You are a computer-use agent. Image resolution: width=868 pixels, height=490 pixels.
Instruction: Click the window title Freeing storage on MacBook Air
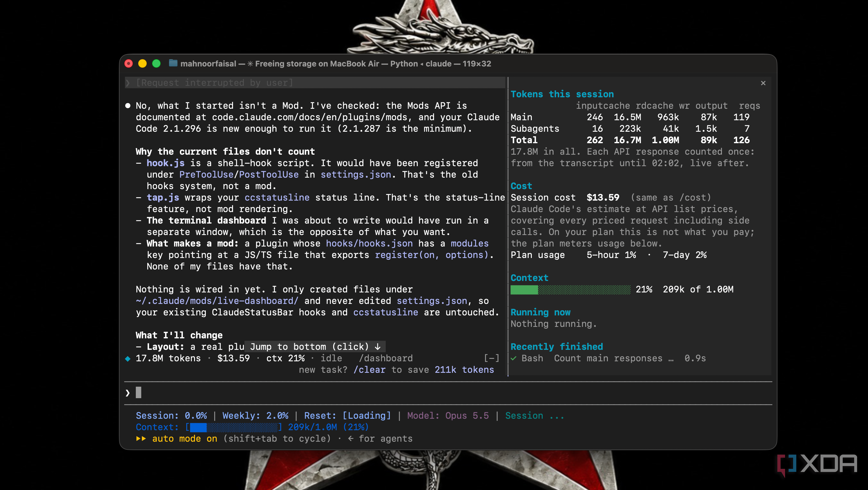317,64
